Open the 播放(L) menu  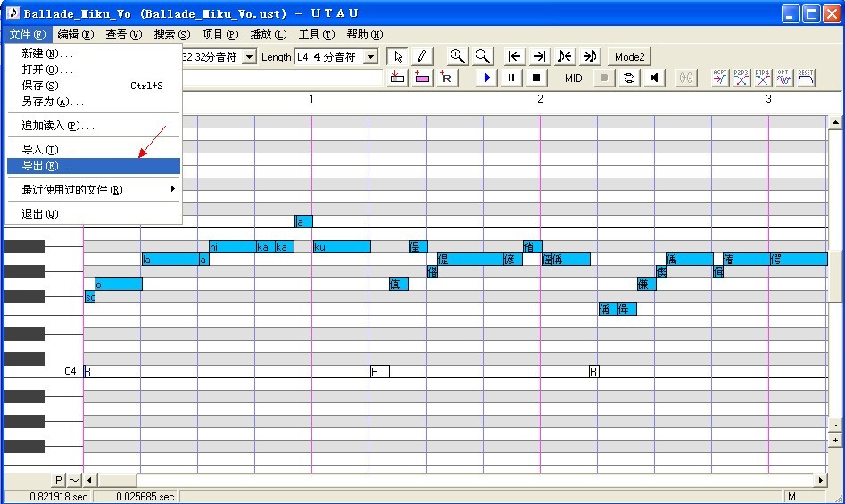pyautogui.click(x=269, y=35)
